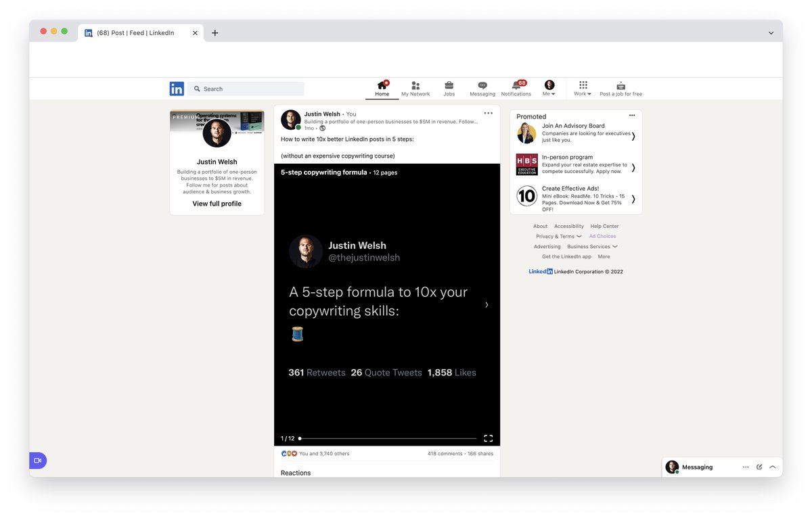This screenshot has height=516, width=812.
Task: Open the Help Center link
Action: point(604,227)
